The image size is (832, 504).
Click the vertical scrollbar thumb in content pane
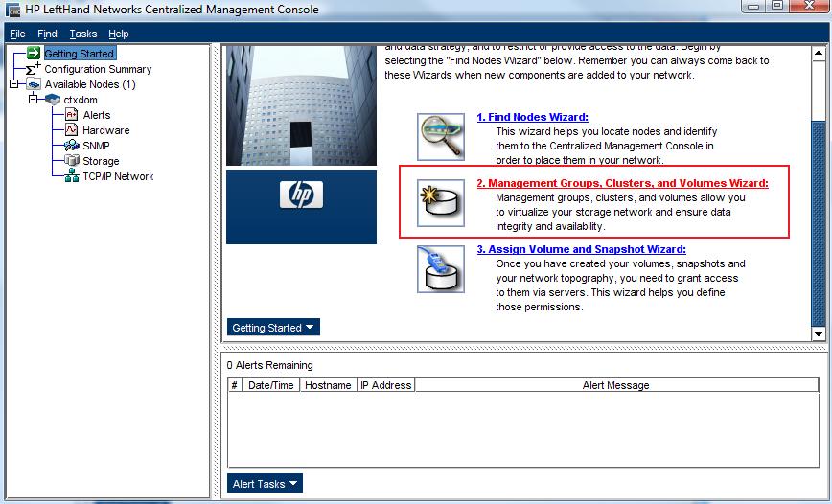[x=819, y=223]
